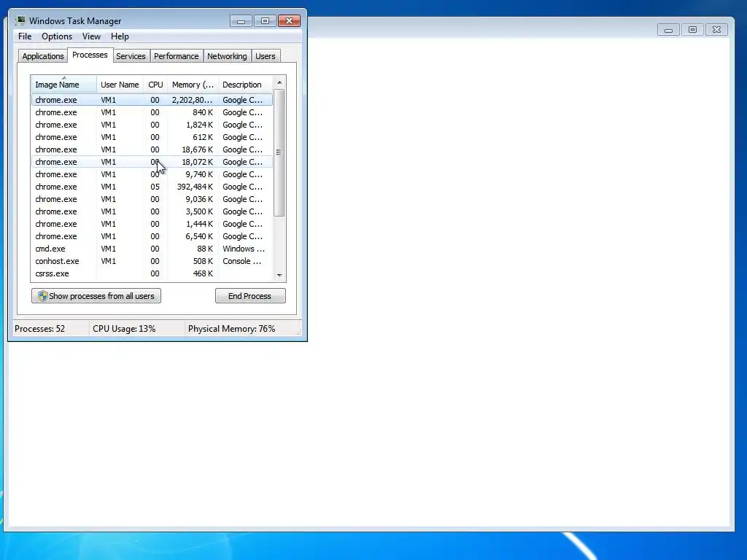Select chrome.exe row with 9,036 K memory

(152, 199)
